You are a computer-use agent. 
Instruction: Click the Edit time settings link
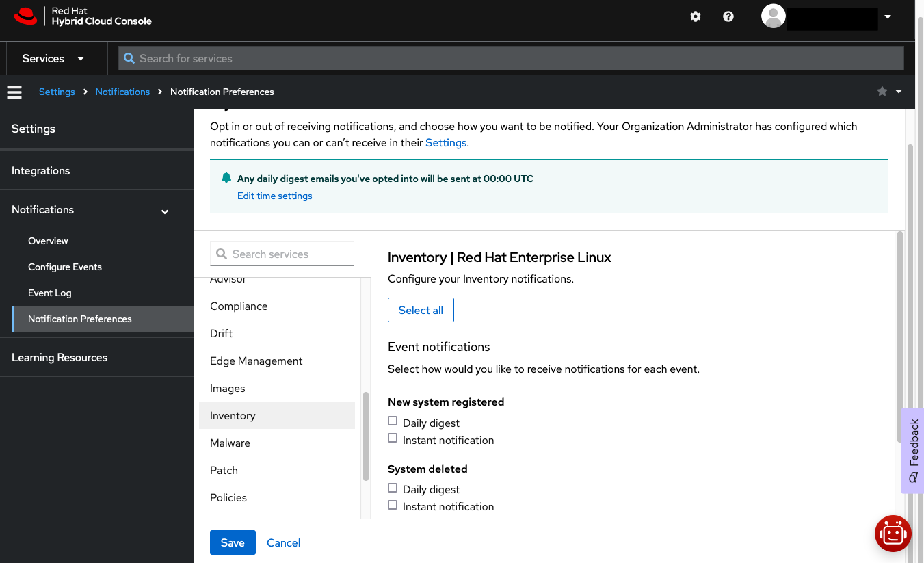click(274, 196)
